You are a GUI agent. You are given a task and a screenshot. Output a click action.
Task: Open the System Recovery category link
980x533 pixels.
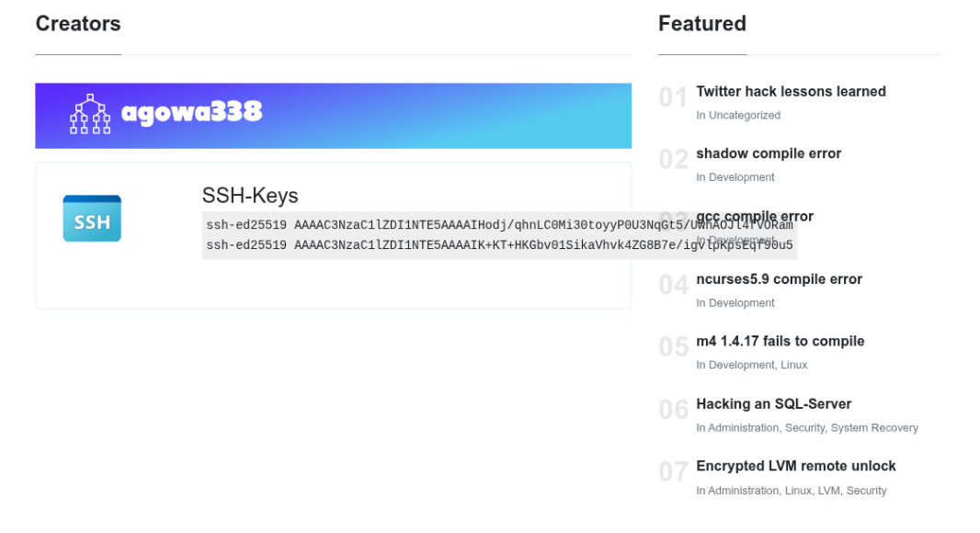click(x=874, y=428)
